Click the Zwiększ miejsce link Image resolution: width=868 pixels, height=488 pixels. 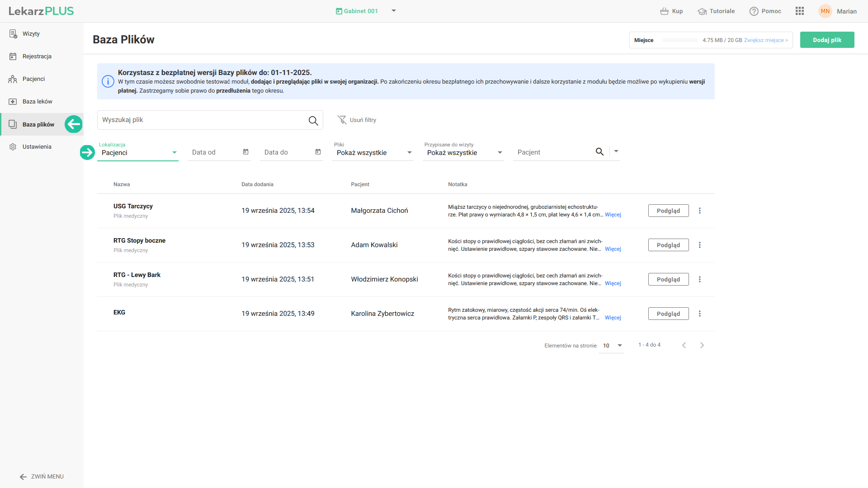(x=765, y=40)
